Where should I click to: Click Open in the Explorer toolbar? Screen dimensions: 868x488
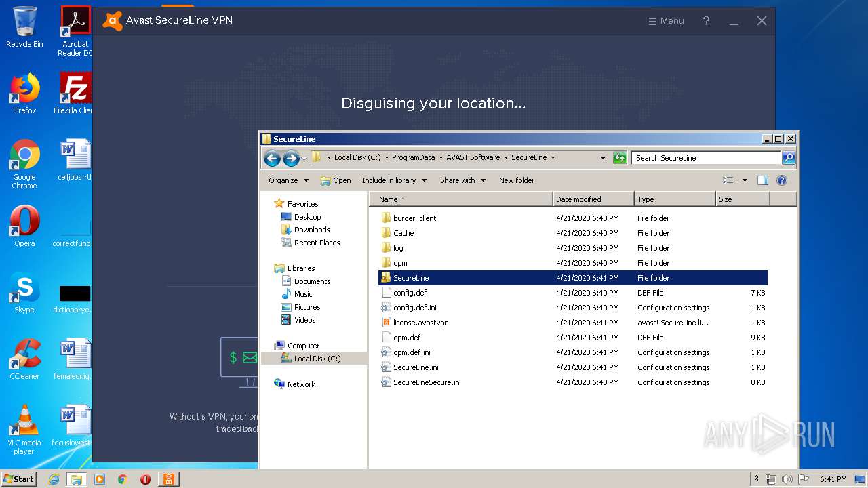tap(336, 180)
